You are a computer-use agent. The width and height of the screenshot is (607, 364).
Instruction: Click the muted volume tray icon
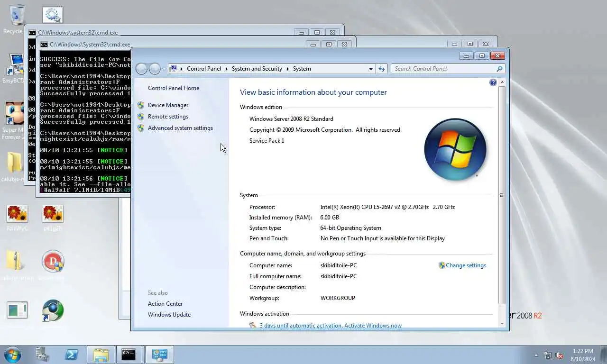coord(559,355)
